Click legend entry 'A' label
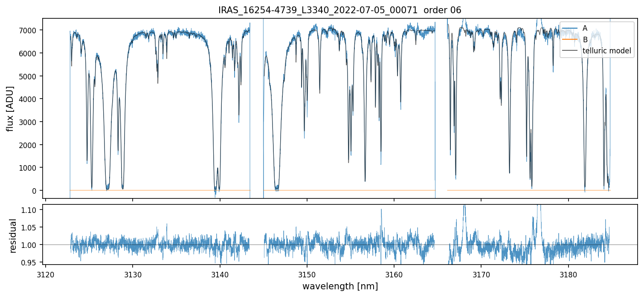 pos(585,28)
